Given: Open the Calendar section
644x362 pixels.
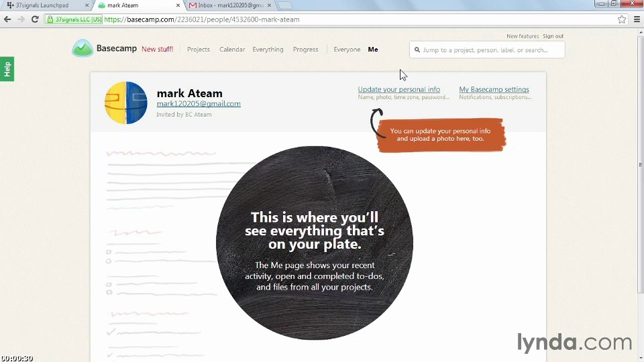Looking at the screenshot, I should coord(232,49).
